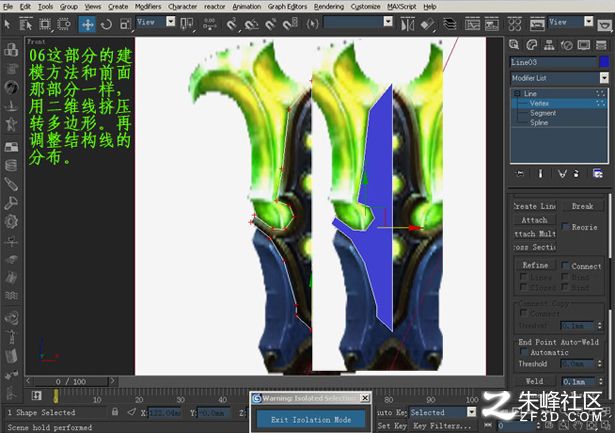This screenshot has height=433, width=615.
Task: Switch to the Display command panel tab
Action: (584, 45)
